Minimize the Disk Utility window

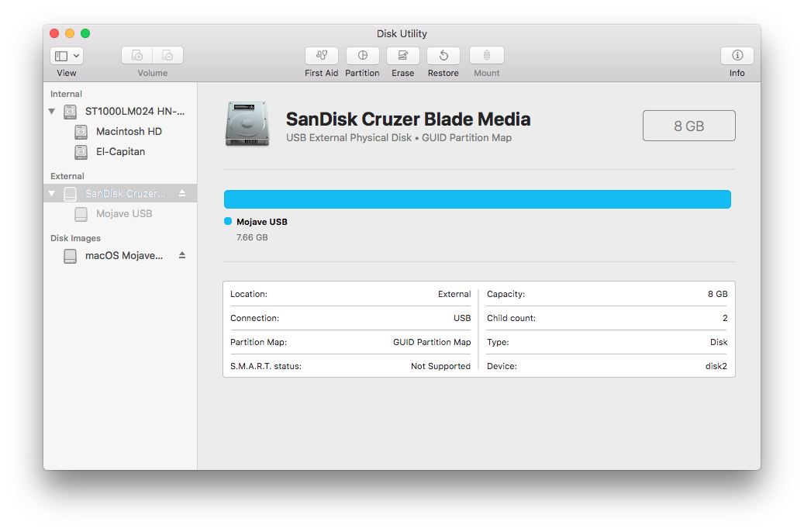pyautogui.click(x=70, y=33)
